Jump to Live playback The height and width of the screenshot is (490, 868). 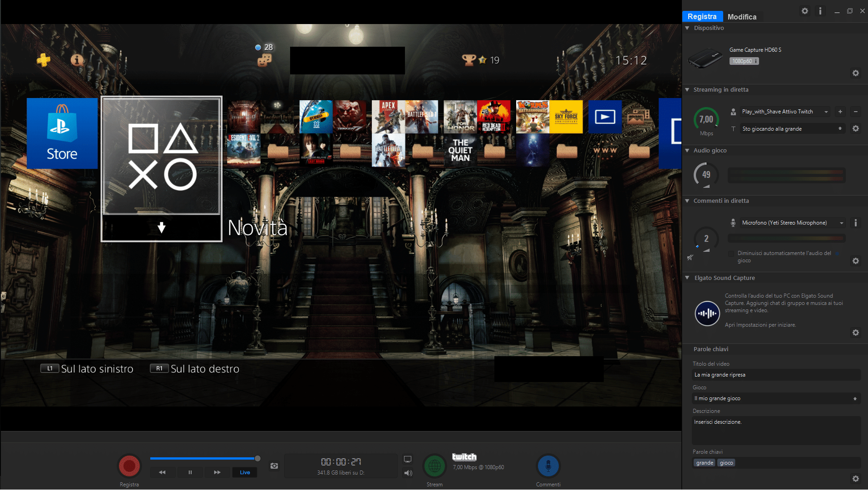click(245, 472)
